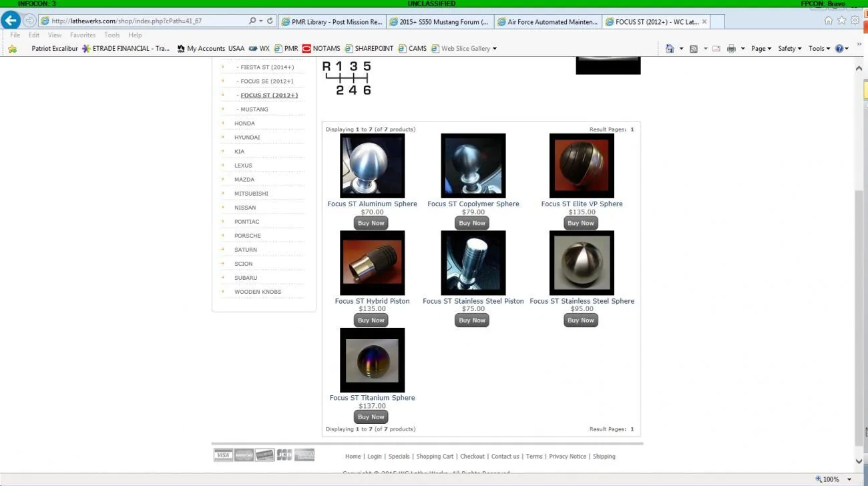Open Patriot Excalibur favorite
The width and height of the screenshot is (868, 486).
[55, 49]
